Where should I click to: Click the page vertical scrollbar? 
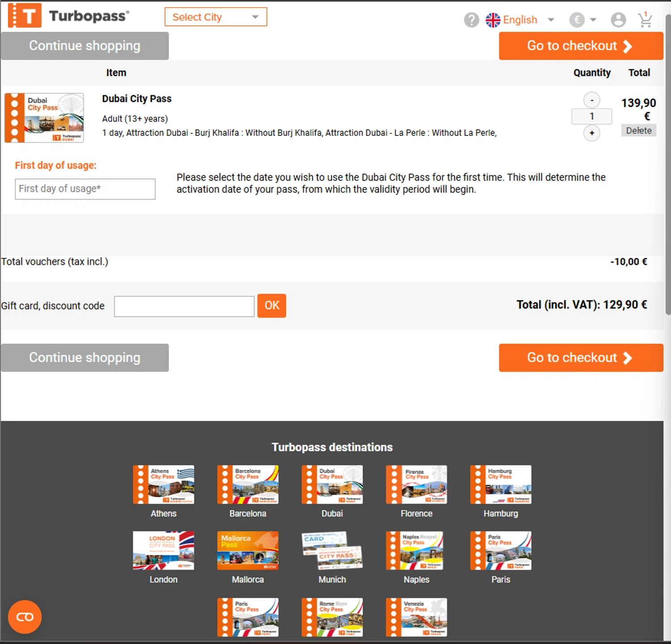pyautogui.click(x=667, y=165)
